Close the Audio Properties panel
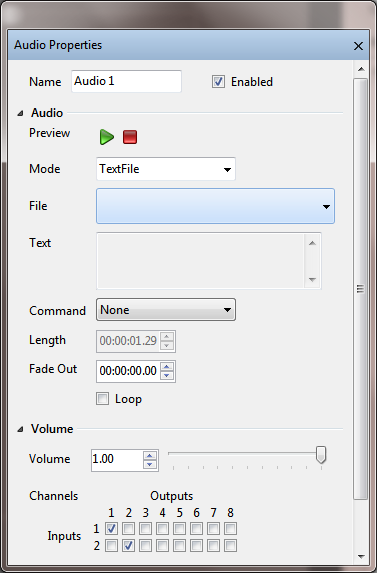Image resolution: width=377 pixels, height=573 pixels. 358,46
